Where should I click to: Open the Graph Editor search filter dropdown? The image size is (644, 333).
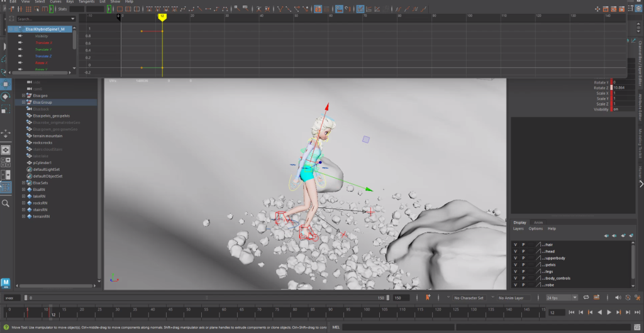tap(73, 19)
